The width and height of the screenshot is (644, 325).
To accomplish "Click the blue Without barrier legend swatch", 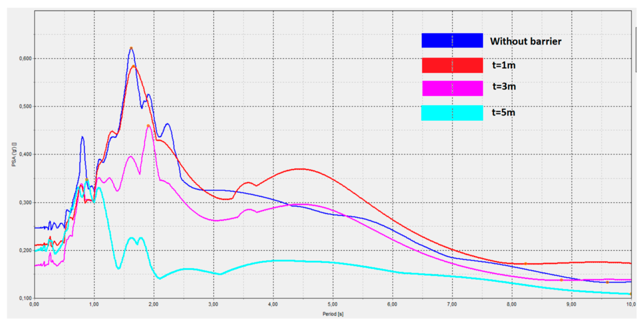I will point(452,40).
